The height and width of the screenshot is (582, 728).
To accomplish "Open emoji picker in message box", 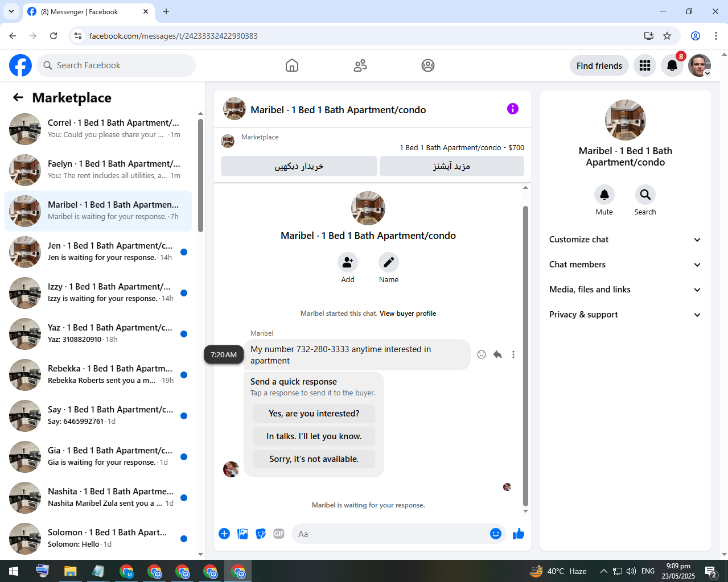I will [496, 534].
